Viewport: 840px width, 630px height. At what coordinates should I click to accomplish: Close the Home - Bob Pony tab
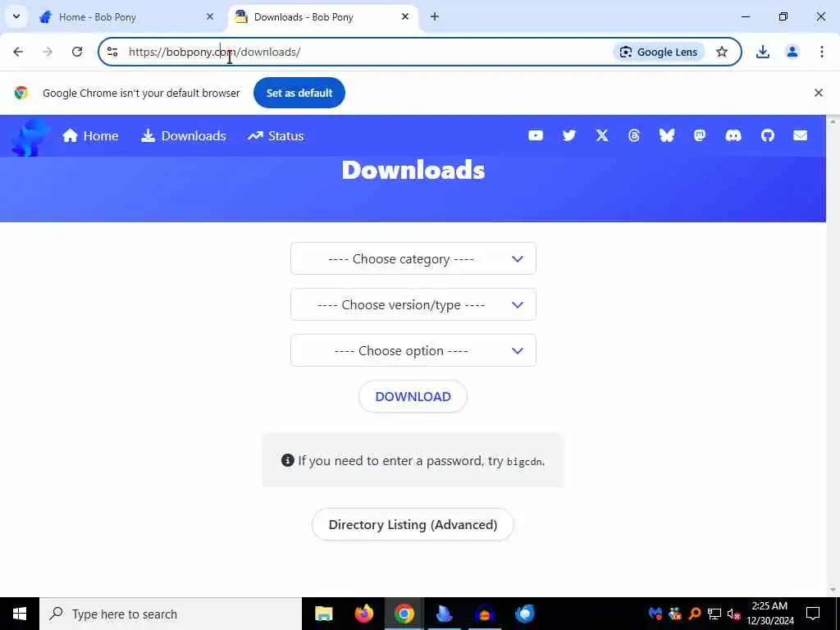coord(210,16)
